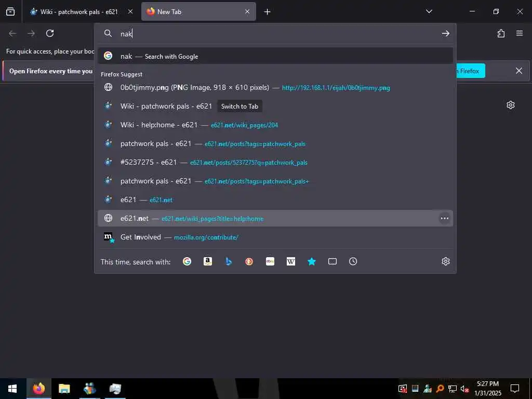Open the three-dots menu on highlighted suggestion
532x399 pixels.
445,219
